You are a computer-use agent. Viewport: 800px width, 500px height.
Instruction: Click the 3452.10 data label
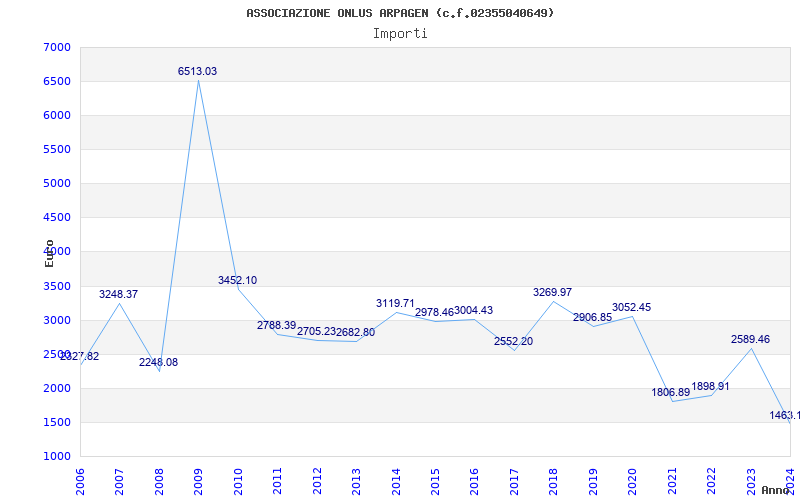pyautogui.click(x=237, y=280)
